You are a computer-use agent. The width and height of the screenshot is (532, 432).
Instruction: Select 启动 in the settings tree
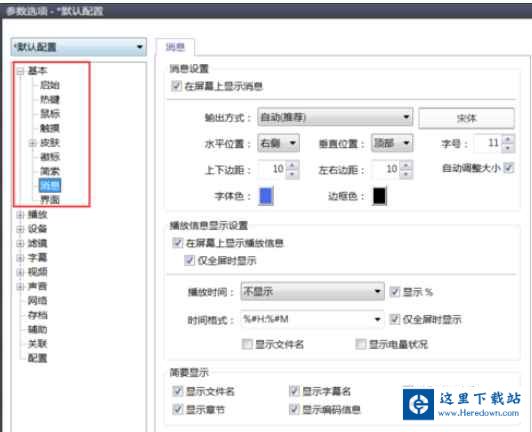50,85
